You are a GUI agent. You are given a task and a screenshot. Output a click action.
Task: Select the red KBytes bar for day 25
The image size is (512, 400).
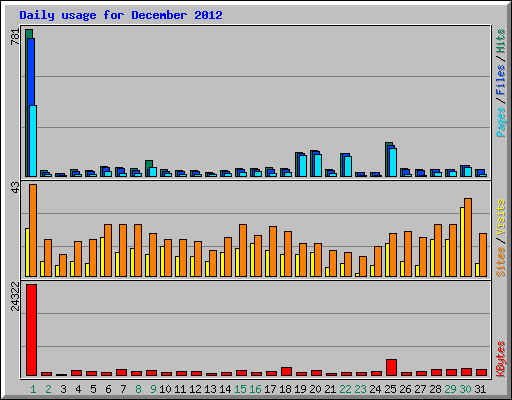click(x=392, y=368)
